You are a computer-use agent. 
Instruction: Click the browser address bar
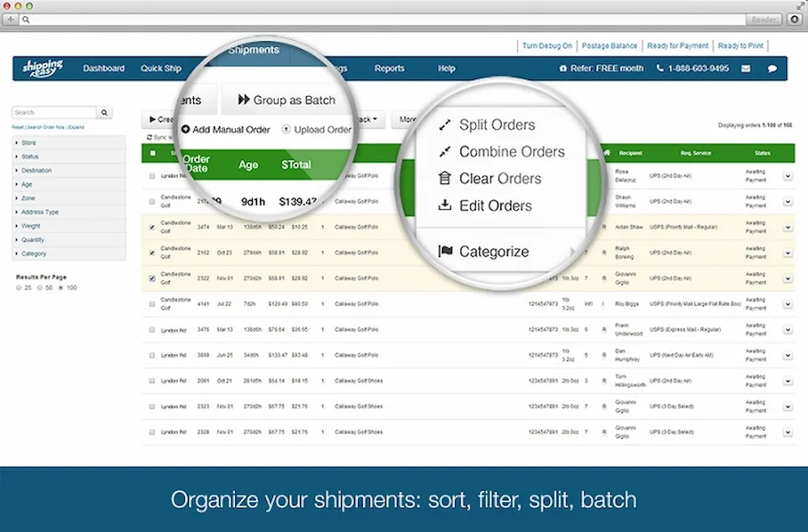click(x=382, y=19)
